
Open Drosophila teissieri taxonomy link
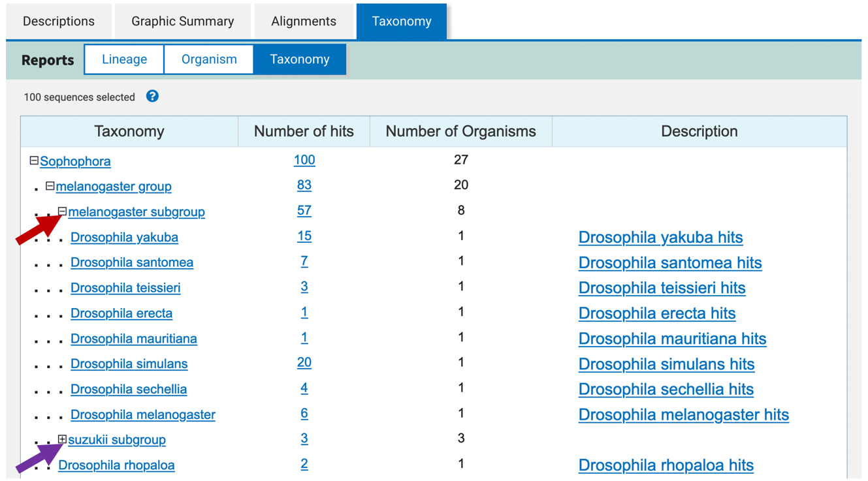point(125,288)
